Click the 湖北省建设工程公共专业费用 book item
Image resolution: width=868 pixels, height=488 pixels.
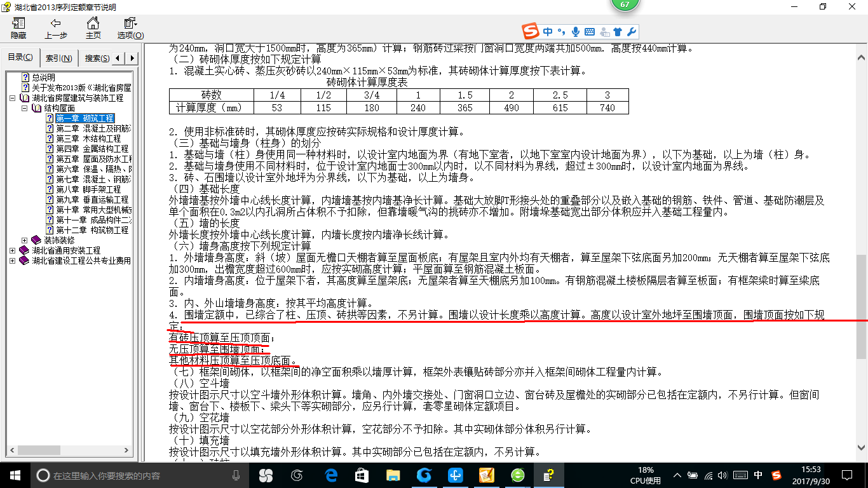81,261
